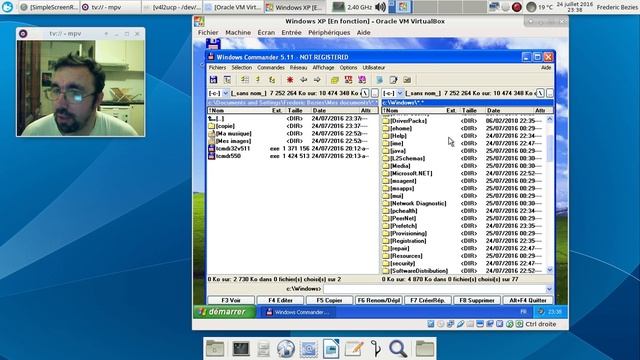
Task: Click the last toolbar icon in Windows Commander
Action: [407, 80]
